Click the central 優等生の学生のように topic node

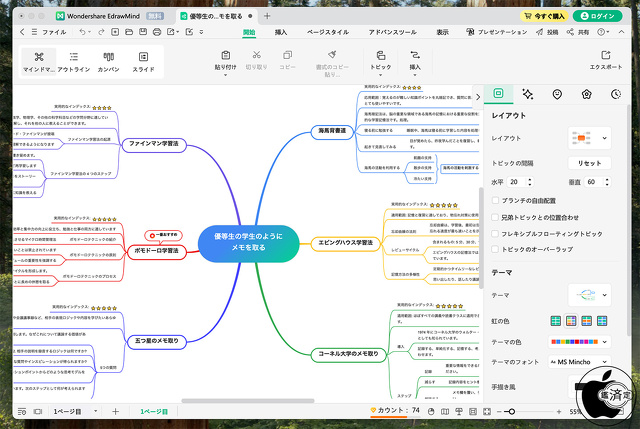tap(248, 240)
